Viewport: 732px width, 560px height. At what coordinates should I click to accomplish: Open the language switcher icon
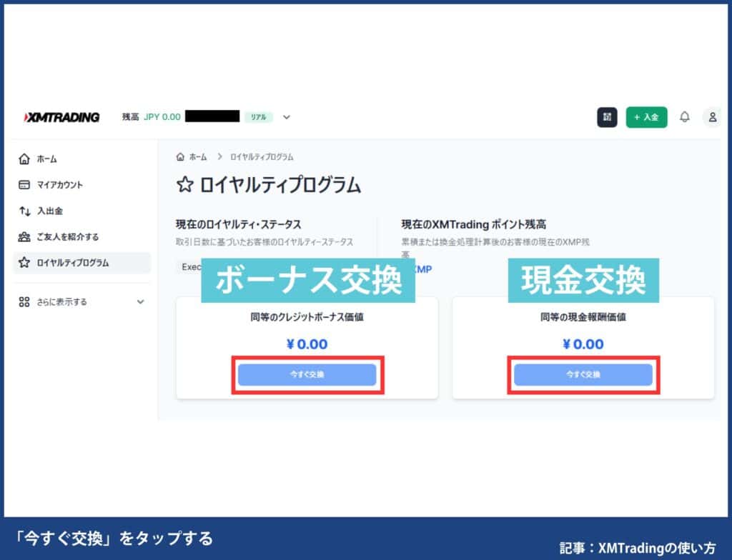pos(607,117)
